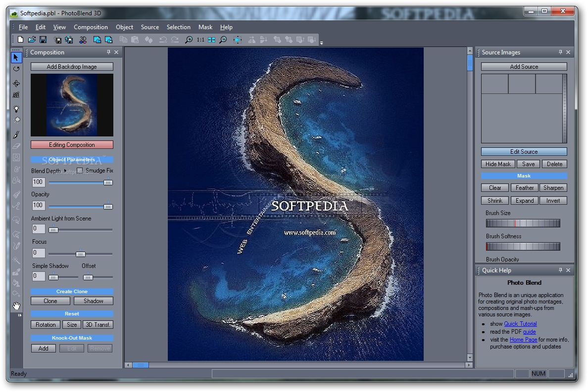Open the Selection menu
This screenshot has width=588, height=392.
pos(179,27)
